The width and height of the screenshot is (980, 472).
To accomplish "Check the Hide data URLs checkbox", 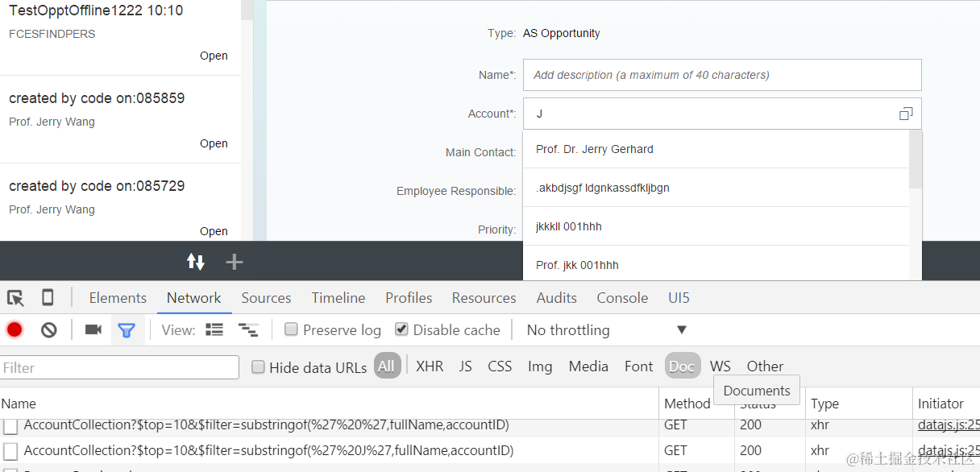I will (x=258, y=367).
